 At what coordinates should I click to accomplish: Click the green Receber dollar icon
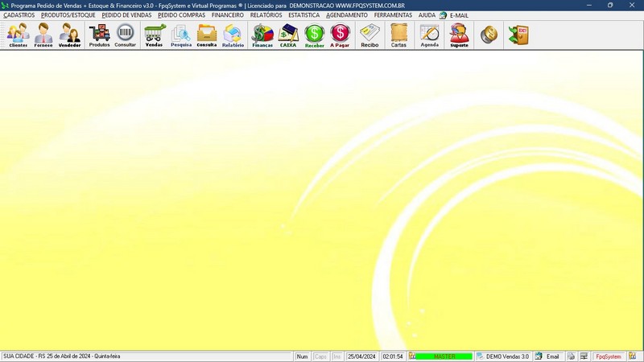(315, 35)
